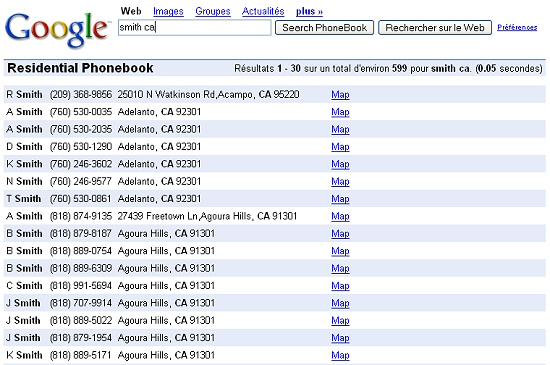The height and width of the screenshot is (365, 550).
Task: Click phone number (818) 874-9135
Action: coord(81,216)
